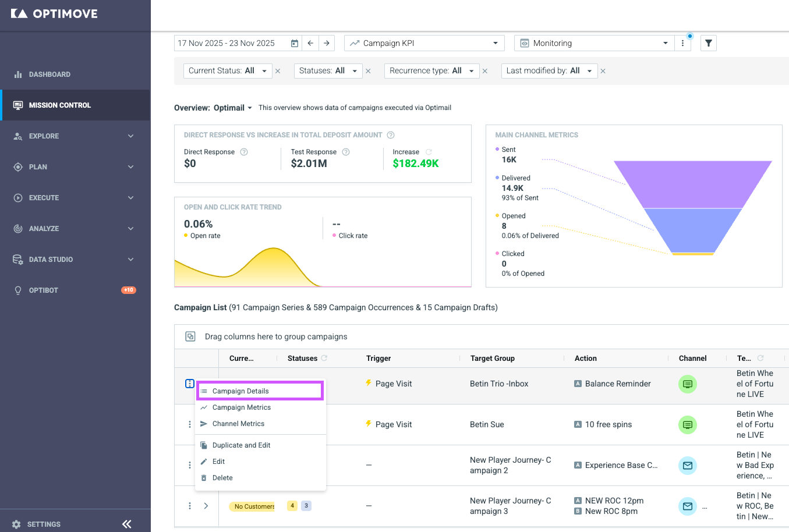Viewport: 789px width, 532px height.
Task: Open the Monitoring view kebab menu
Action: point(682,43)
